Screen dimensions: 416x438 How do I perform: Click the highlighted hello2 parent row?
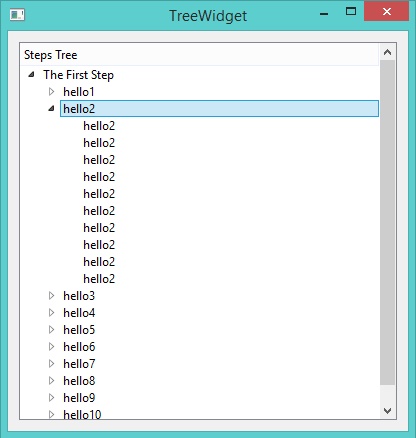(219, 109)
